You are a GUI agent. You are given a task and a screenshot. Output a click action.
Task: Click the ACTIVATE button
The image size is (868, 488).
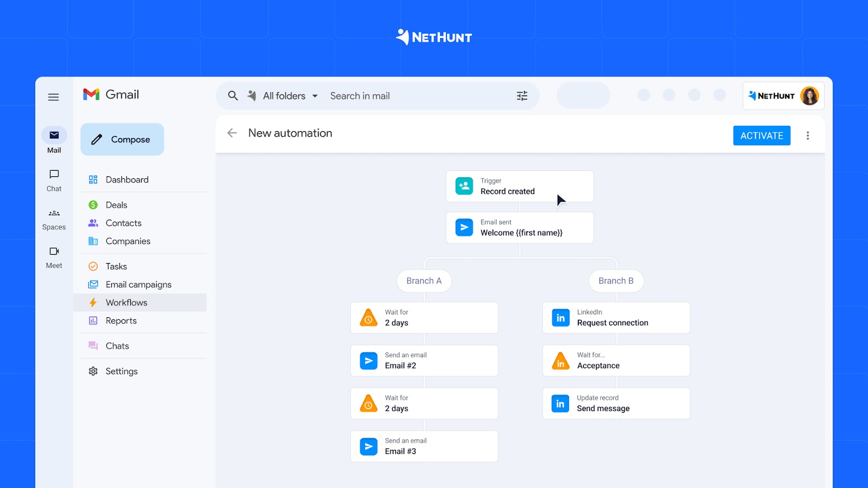[x=762, y=136]
